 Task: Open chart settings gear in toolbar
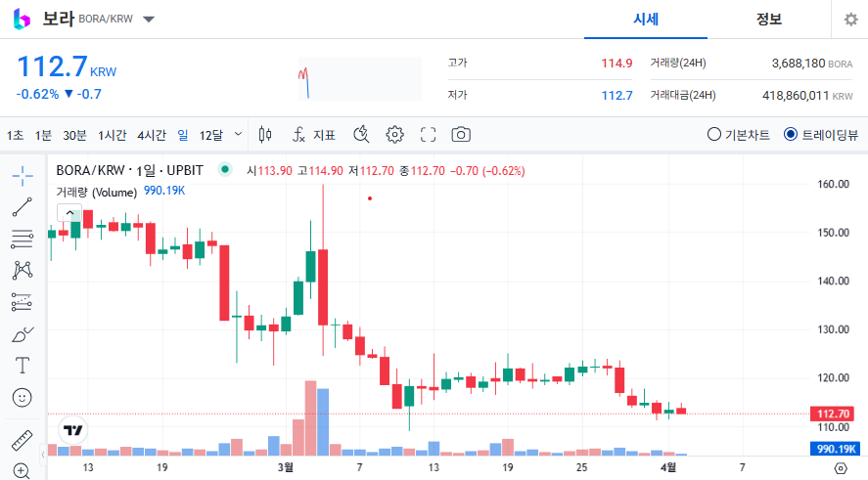tap(394, 134)
